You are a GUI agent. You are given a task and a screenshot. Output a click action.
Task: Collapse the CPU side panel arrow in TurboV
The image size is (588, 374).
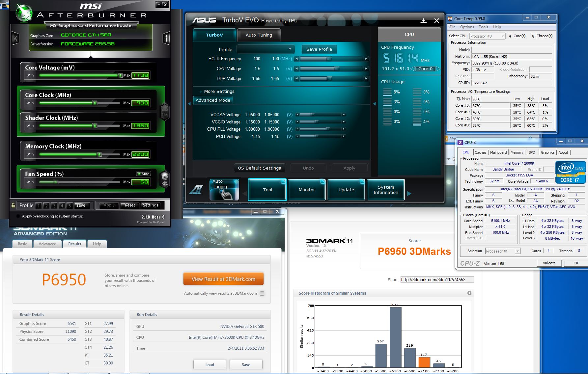374,104
